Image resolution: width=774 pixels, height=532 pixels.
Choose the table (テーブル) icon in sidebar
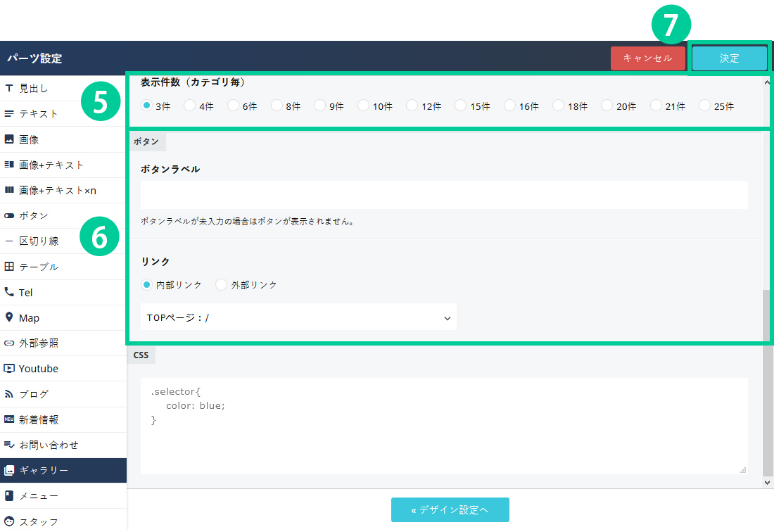pos(9,267)
